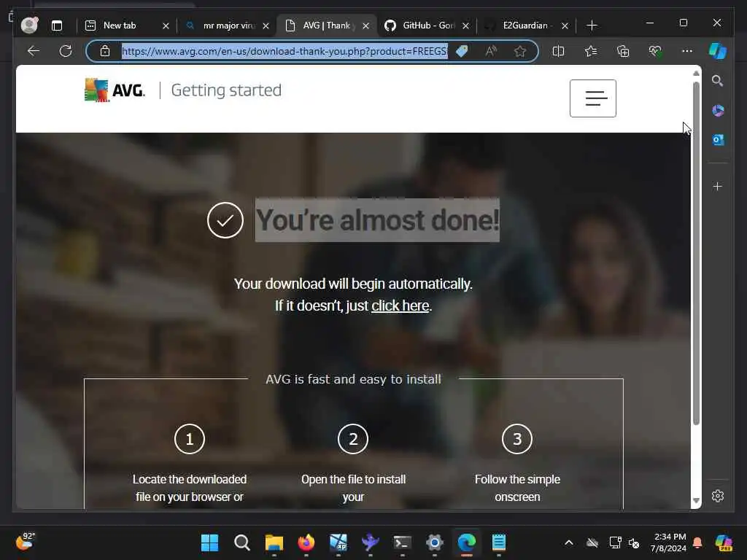Click the 'click here' download link
This screenshot has width=747, height=560.
pyautogui.click(x=400, y=306)
